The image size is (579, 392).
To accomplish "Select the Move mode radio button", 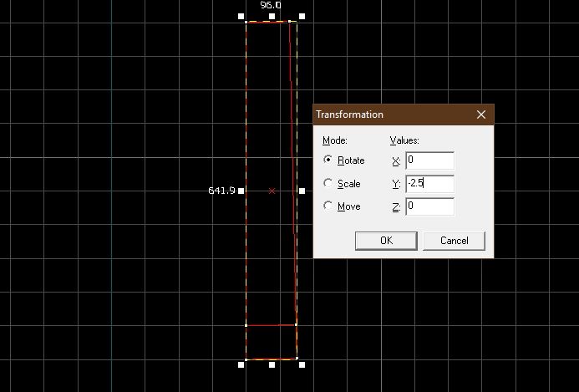I will pos(328,206).
